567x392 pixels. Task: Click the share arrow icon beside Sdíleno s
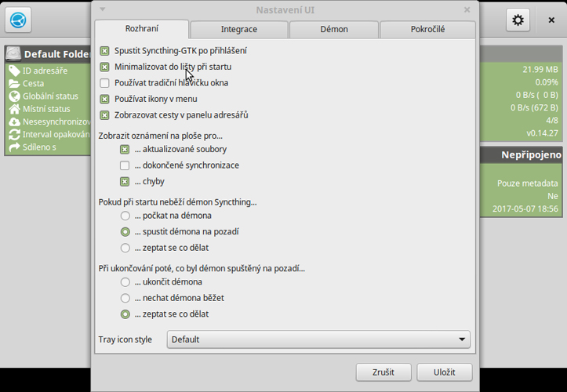[x=14, y=147]
